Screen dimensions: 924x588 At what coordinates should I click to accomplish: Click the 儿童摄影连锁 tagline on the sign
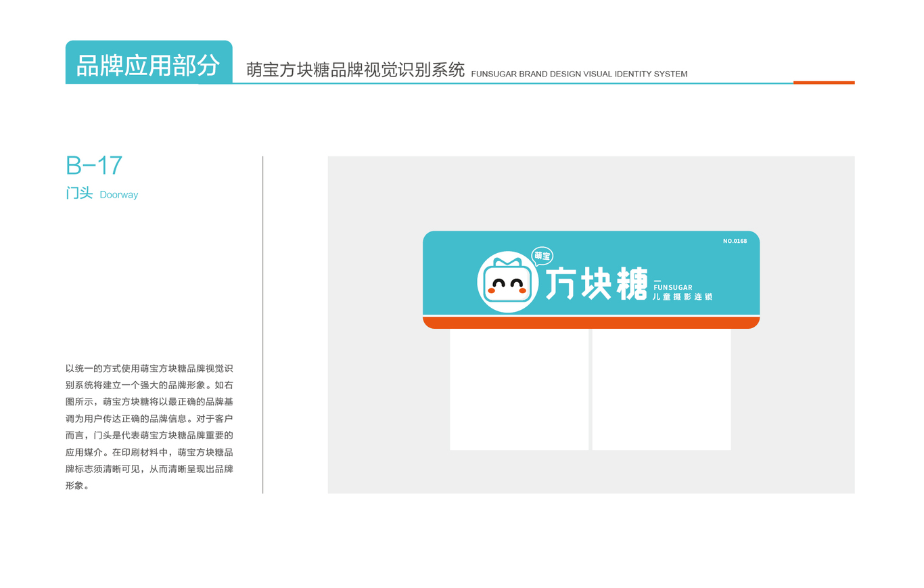[683, 296]
